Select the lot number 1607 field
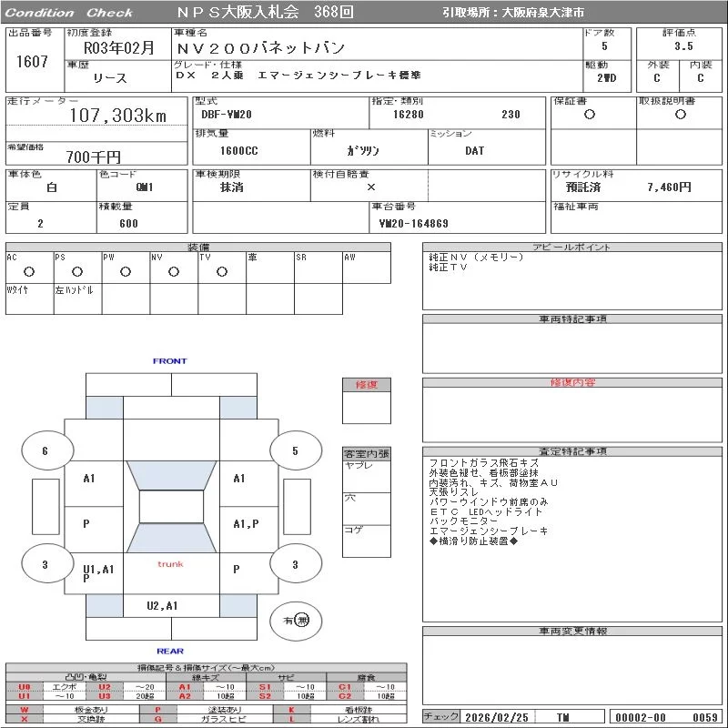 32,61
